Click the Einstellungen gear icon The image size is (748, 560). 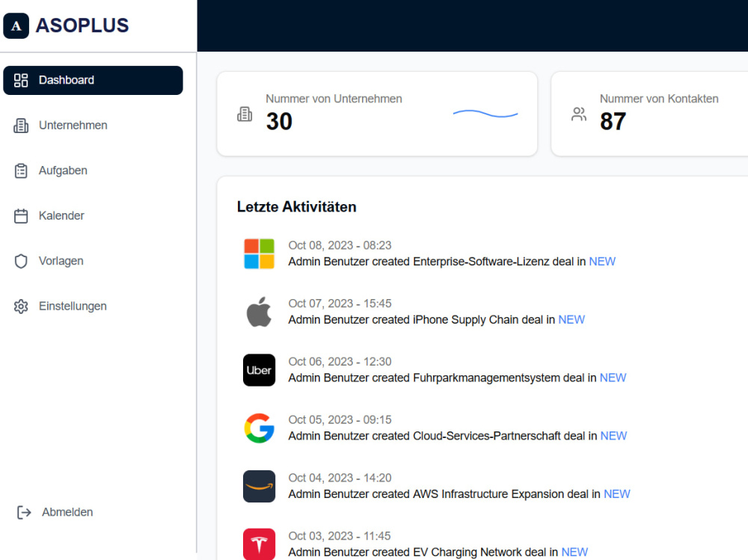(x=21, y=307)
